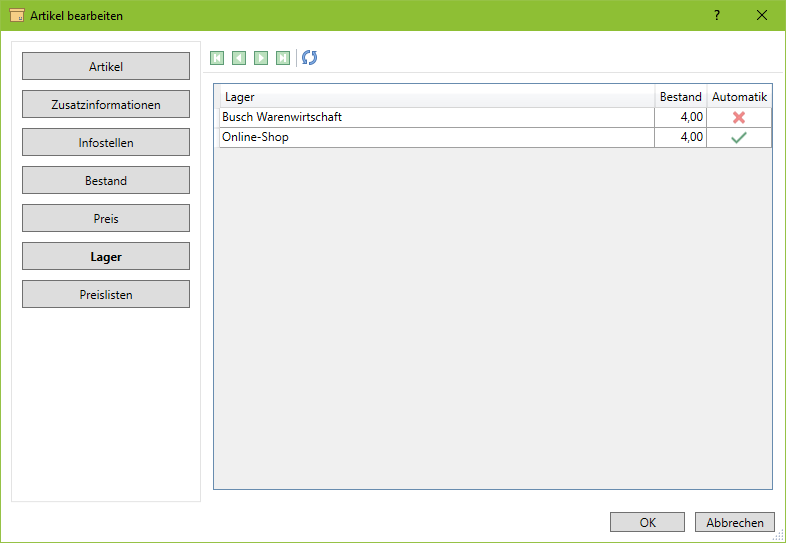
Task: Show the Bestand section
Action: [x=106, y=181]
